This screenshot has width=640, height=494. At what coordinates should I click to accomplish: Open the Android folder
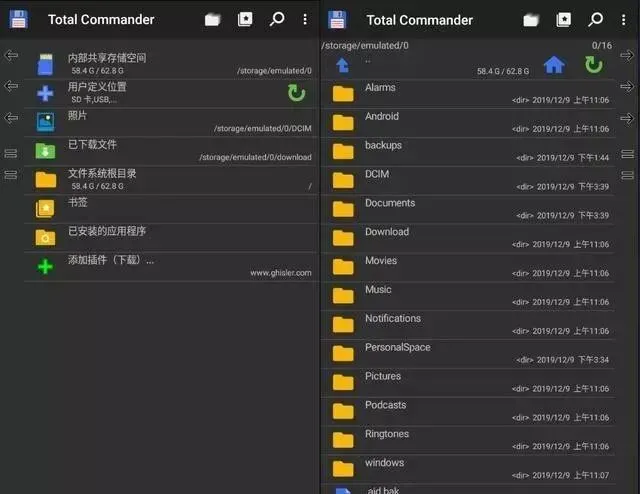pos(469,123)
